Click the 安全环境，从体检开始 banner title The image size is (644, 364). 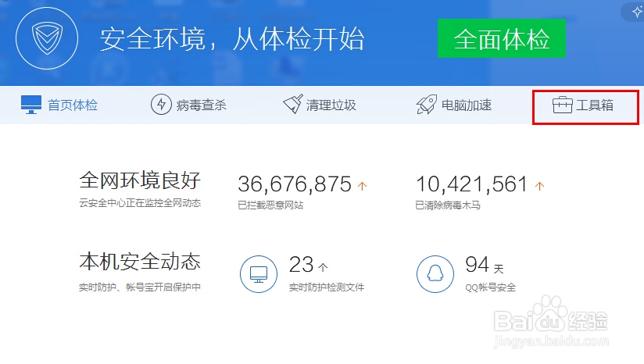[232, 39]
